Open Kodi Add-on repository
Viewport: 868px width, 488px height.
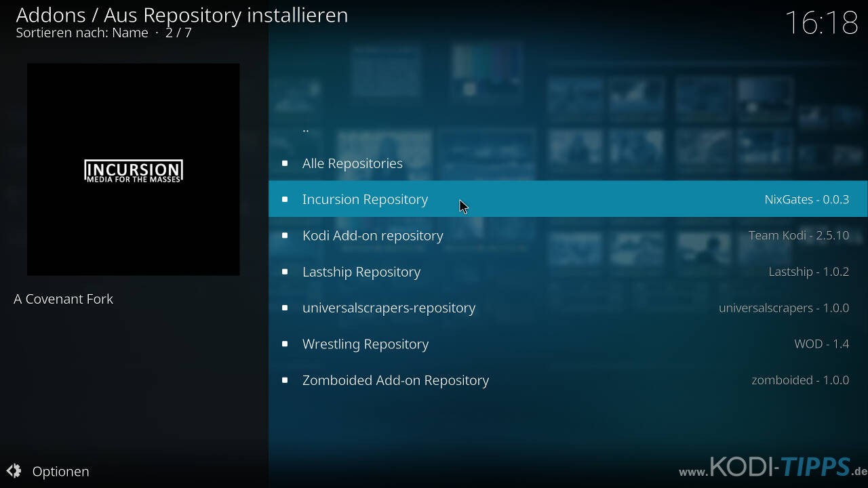point(568,235)
